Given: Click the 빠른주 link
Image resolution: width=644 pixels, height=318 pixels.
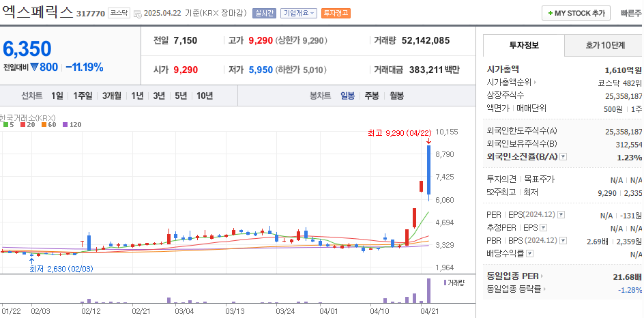Looking at the screenshot, I should click(x=632, y=13).
